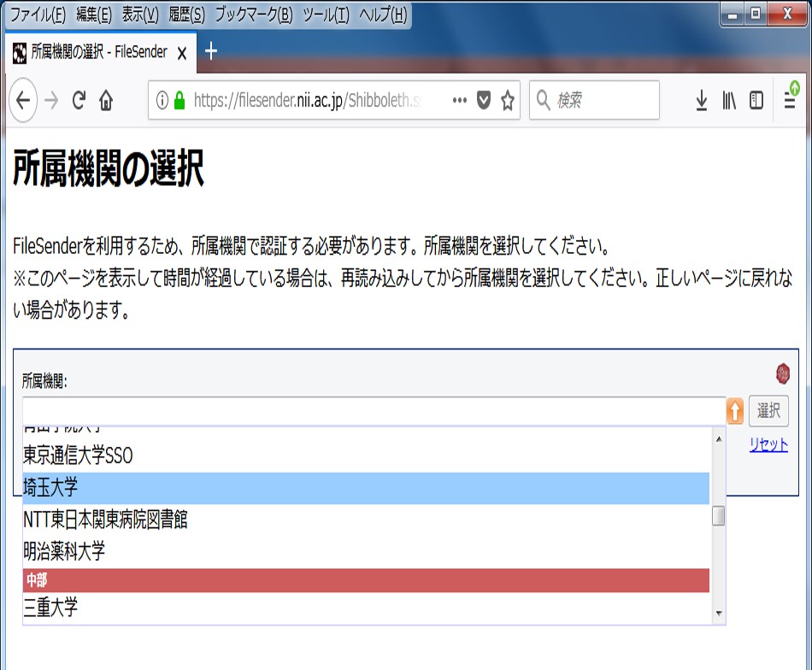
Task: Go back to the previous page
Action: pyautogui.click(x=23, y=100)
